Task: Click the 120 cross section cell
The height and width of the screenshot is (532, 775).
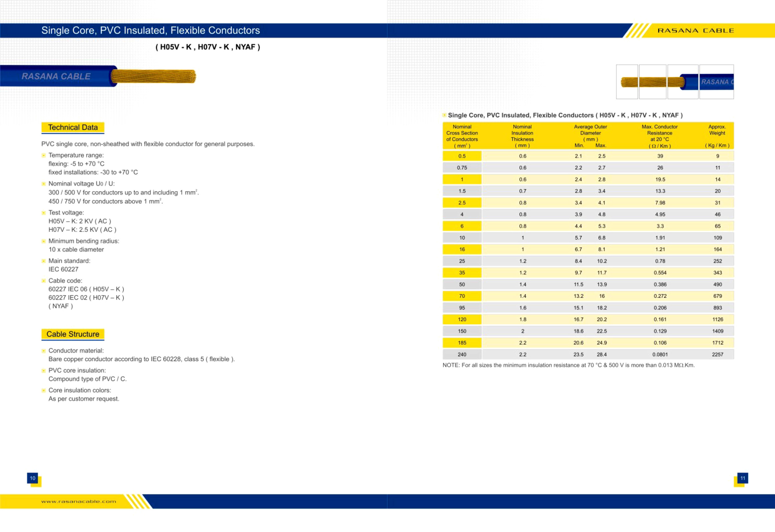Action: (x=462, y=320)
